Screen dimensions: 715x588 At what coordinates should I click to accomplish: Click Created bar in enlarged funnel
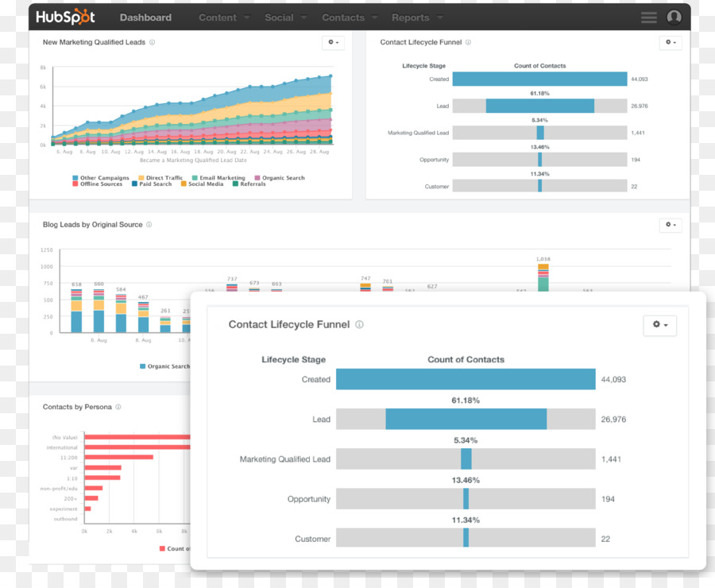pyautogui.click(x=466, y=379)
